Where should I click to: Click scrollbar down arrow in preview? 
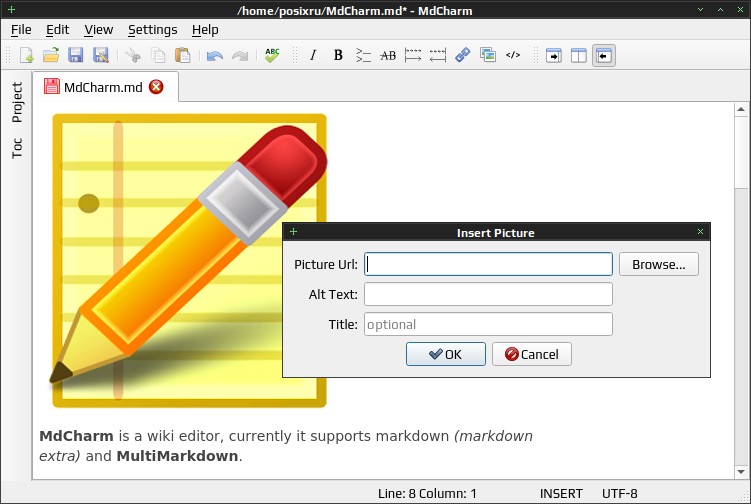point(741,472)
